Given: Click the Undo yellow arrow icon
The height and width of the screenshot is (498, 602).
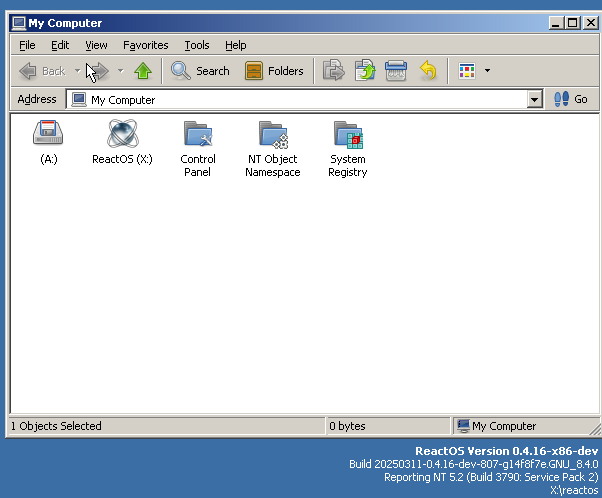Looking at the screenshot, I should point(428,71).
